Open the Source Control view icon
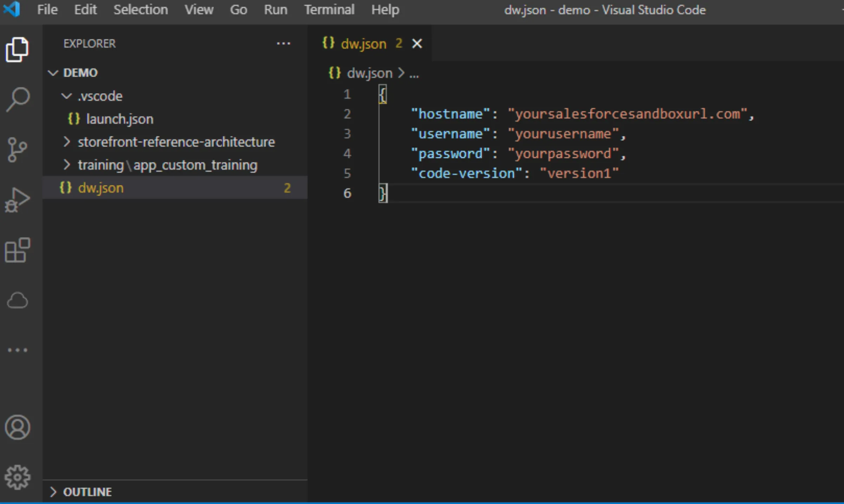This screenshot has height=504, width=844. pos(17,150)
